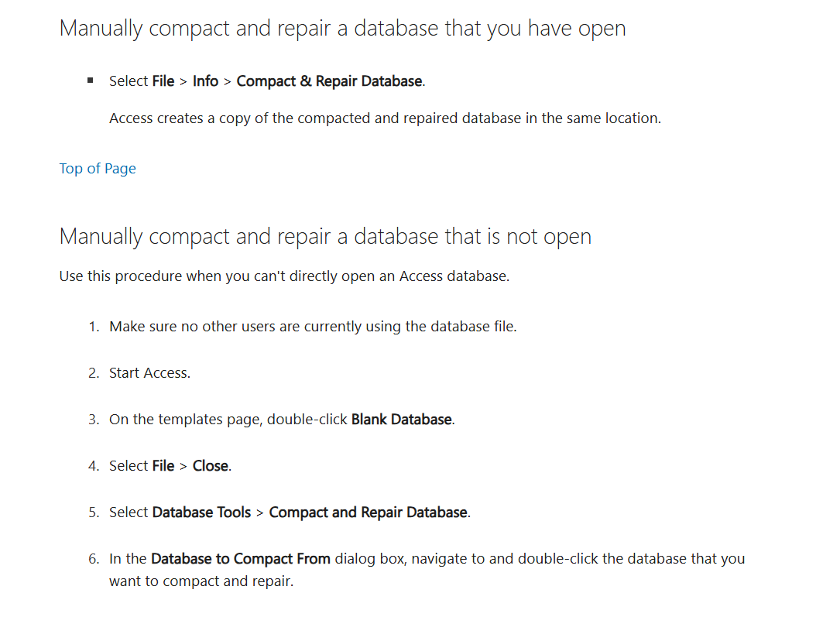840x617 pixels.
Task: Click the "Use this procedure when" paragraph
Action: 284,276
